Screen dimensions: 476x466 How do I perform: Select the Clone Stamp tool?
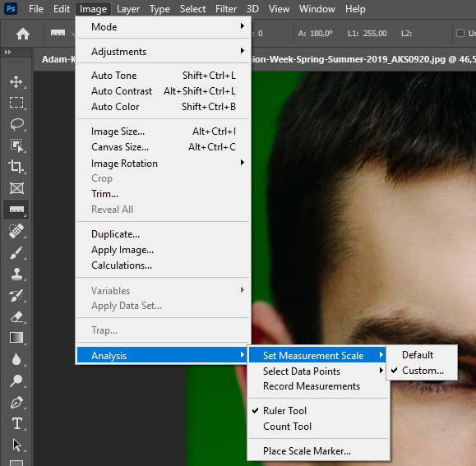coord(16,274)
